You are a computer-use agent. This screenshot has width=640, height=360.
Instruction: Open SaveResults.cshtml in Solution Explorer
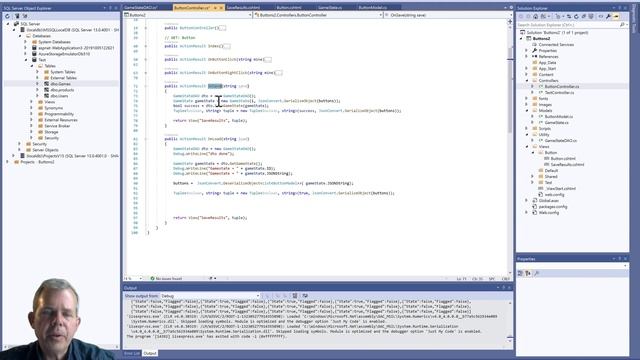pos(567,164)
